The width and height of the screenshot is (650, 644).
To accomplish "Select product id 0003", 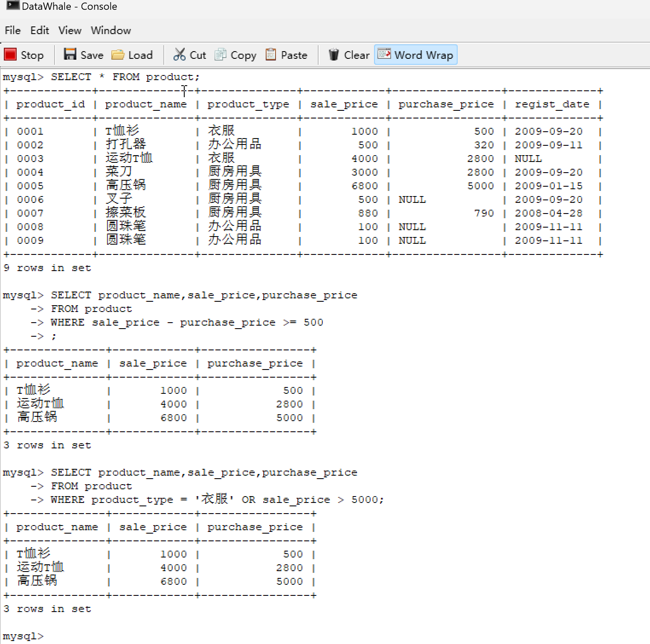I will [30, 159].
